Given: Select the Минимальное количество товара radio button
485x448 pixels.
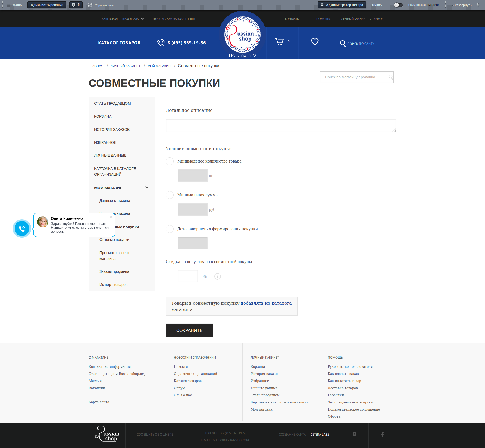Looking at the screenshot, I should coord(169,161).
